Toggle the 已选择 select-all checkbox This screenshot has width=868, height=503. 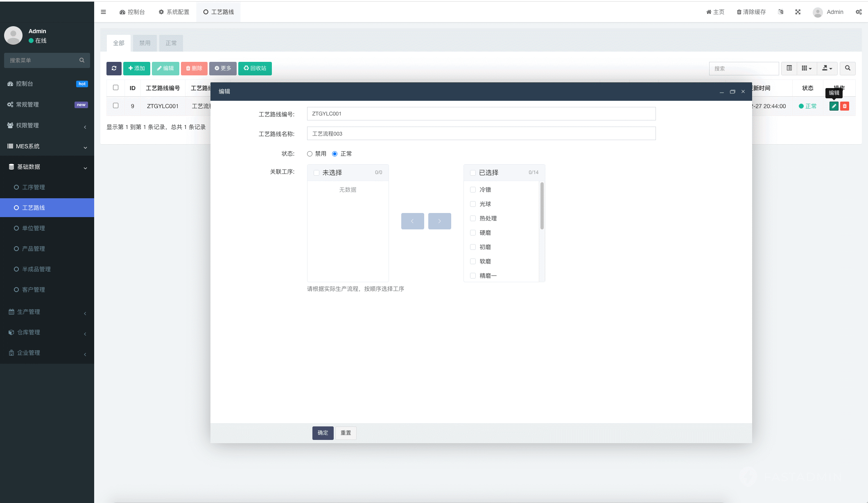(x=473, y=173)
